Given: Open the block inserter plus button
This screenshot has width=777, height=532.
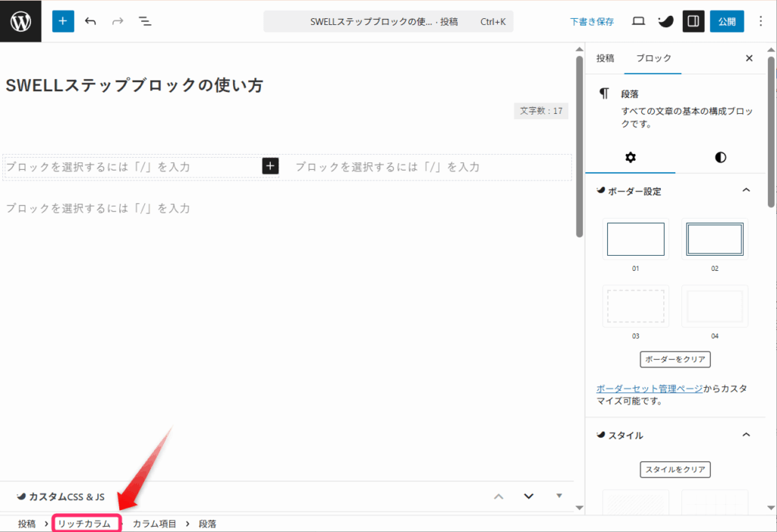Looking at the screenshot, I should pyautogui.click(x=63, y=21).
